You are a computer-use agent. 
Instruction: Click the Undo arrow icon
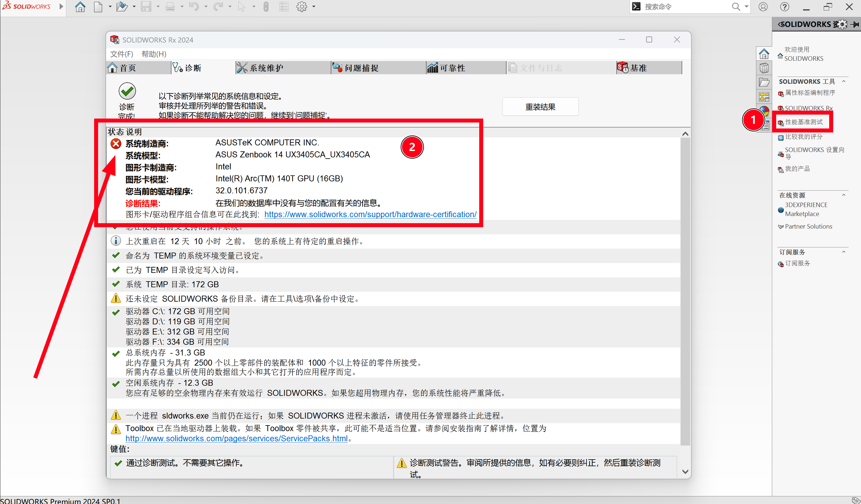tap(194, 7)
